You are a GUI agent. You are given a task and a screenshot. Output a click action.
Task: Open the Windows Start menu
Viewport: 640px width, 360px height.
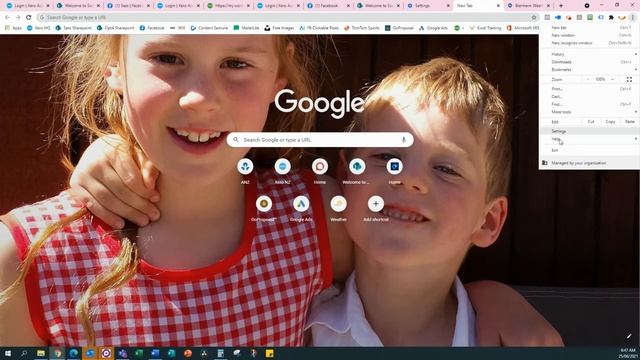coord(7,353)
